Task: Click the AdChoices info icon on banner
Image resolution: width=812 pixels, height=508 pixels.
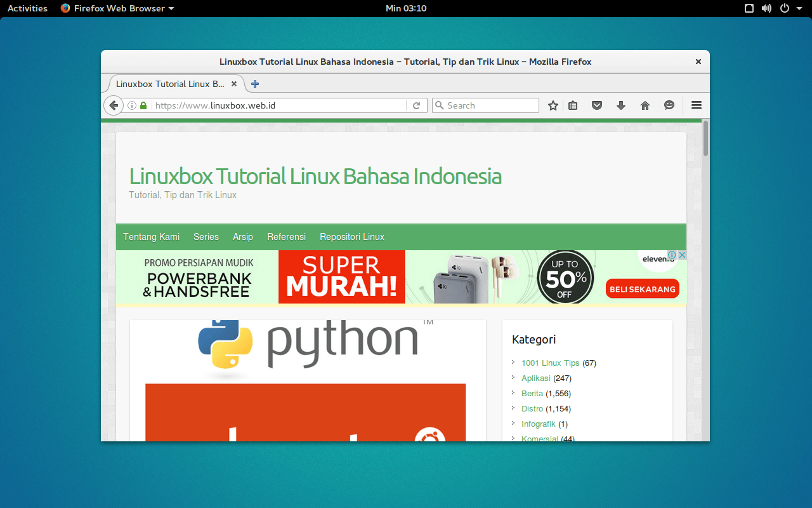Action: [672, 255]
